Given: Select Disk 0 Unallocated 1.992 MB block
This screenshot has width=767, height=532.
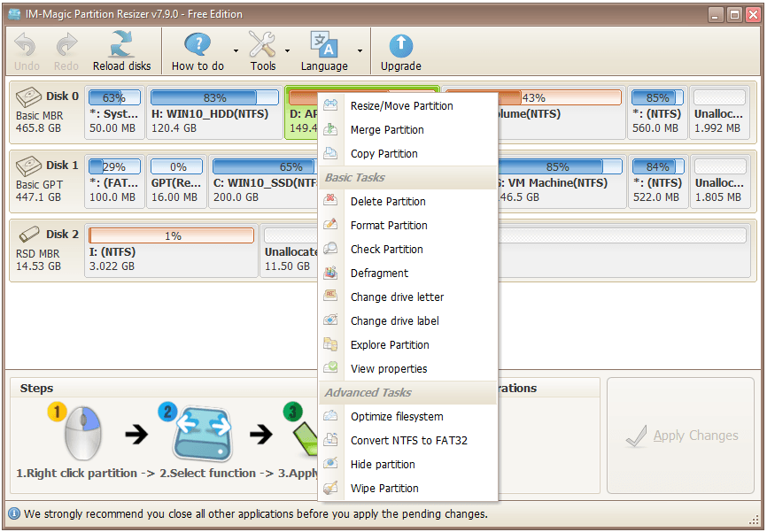Looking at the screenshot, I should [719, 113].
